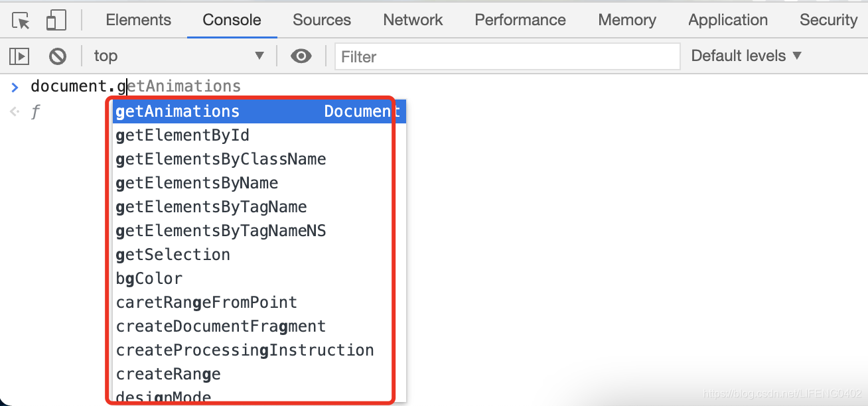Viewport: 868px width, 406px height.
Task: Switch to the Memory tab
Action: [627, 20]
